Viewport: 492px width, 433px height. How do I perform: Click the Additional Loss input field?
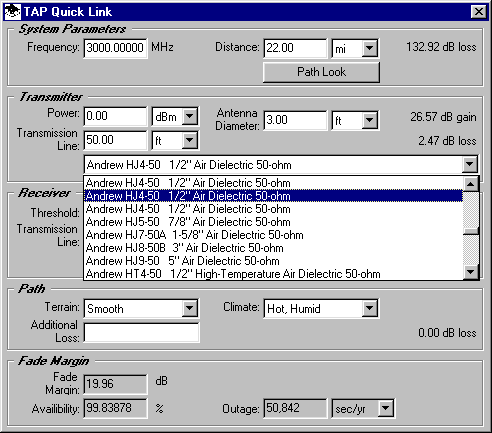pos(141,332)
